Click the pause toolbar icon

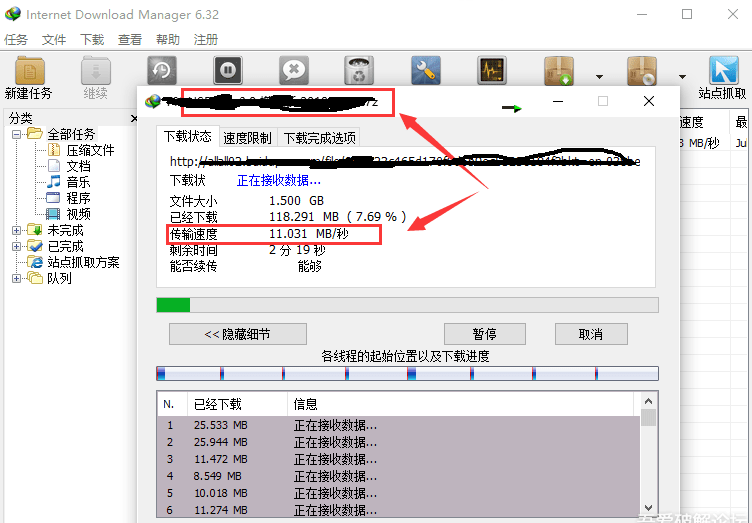click(228, 70)
